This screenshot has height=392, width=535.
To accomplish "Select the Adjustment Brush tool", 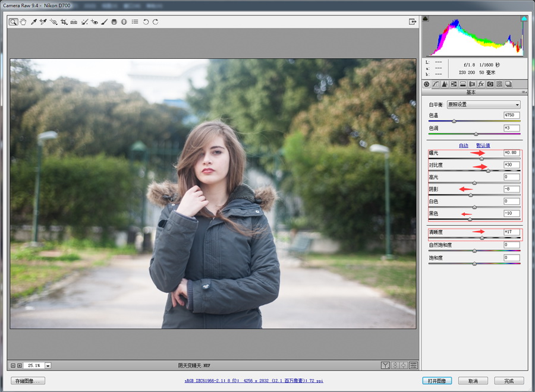I will point(104,22).
